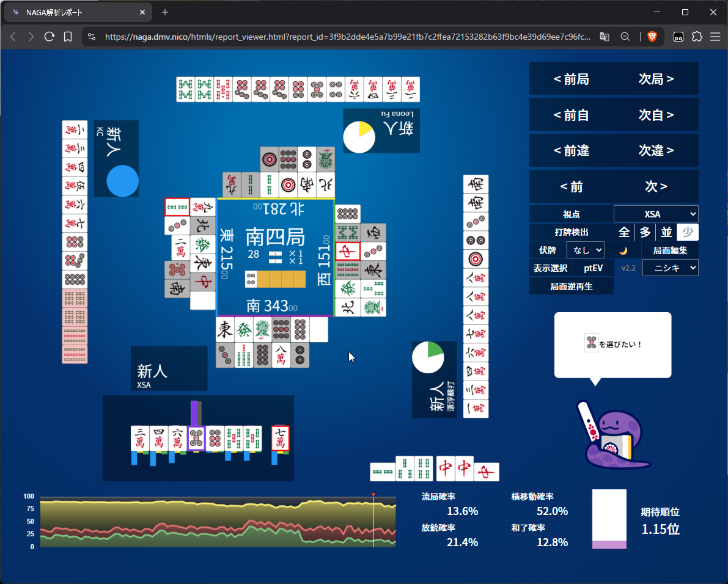Open 局面編集 board editor
This screenshot has width=728, height=584.
(x=670, y=250)
